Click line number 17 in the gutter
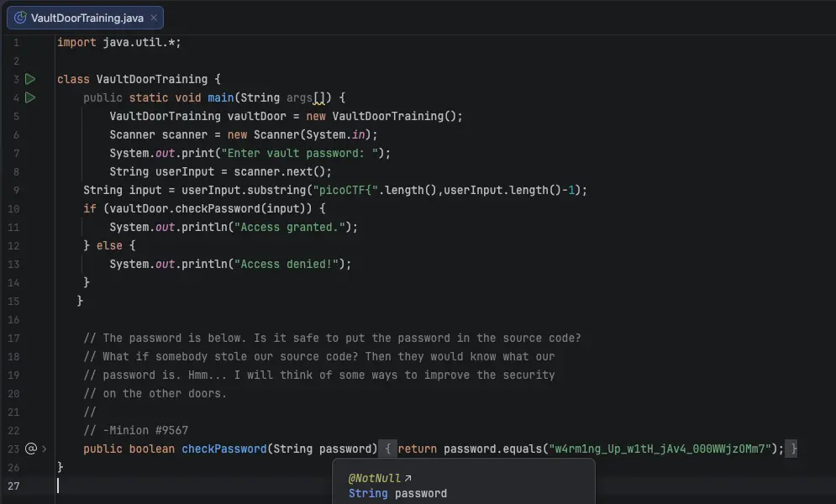This screenshot has height=504, width=836. click(13, 338)
